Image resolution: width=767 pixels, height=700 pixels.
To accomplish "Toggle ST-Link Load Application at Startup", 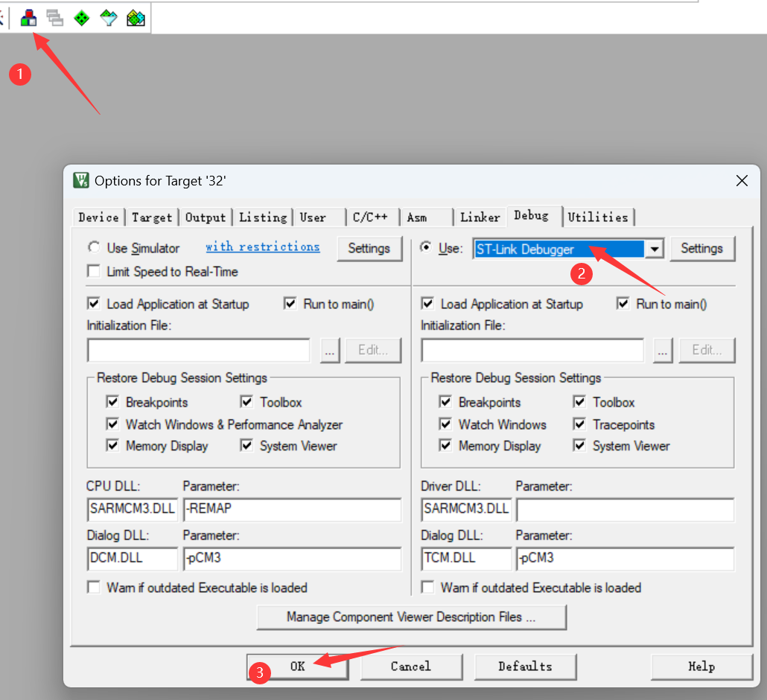I will click(427, 304).
